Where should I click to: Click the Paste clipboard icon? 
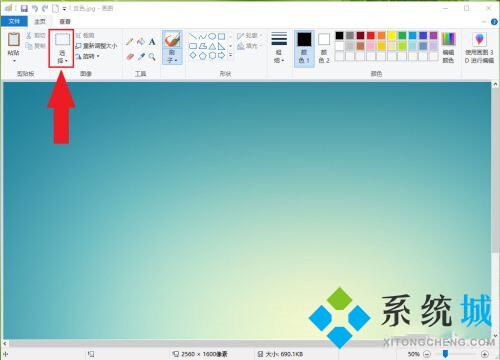[14, 40]
